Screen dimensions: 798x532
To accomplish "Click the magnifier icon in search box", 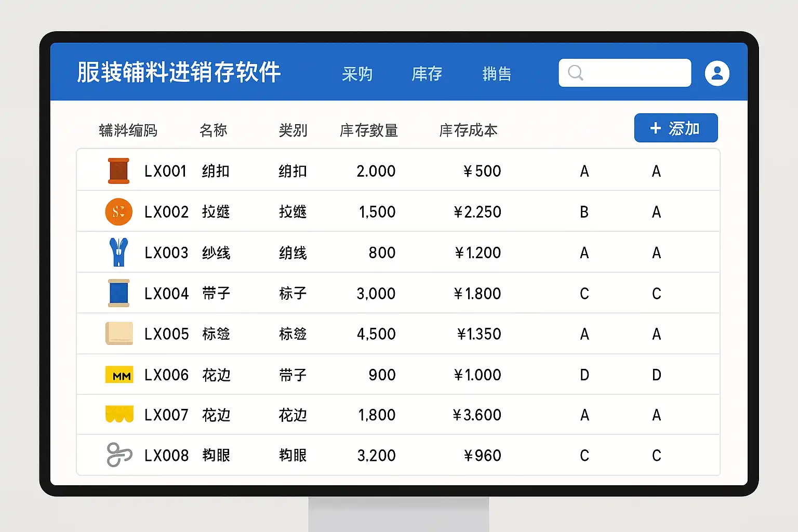I will click(575, 73).
